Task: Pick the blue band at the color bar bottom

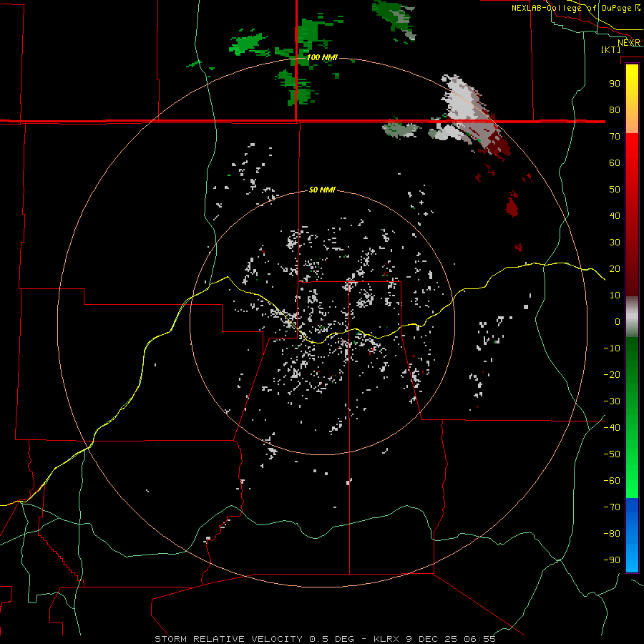Action: pyautogui.click(x=632, y=535)
